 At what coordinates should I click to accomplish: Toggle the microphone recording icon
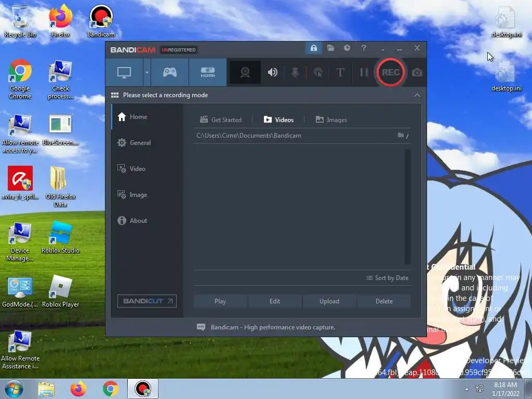[x=295, y=72]
